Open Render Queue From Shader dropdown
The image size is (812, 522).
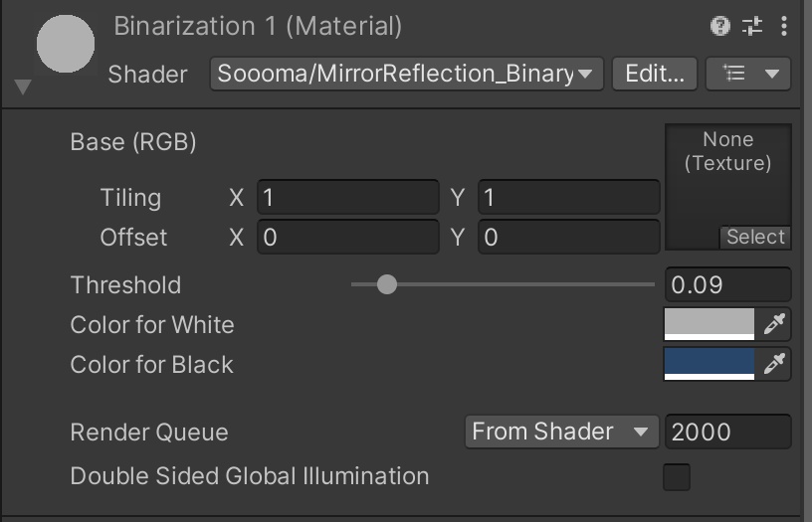click(560, 432)
